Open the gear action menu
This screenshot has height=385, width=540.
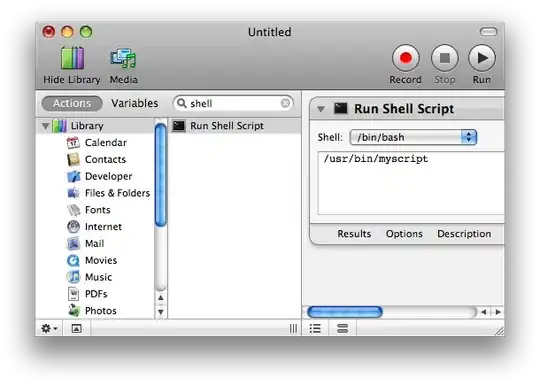(x=49, y=328)
